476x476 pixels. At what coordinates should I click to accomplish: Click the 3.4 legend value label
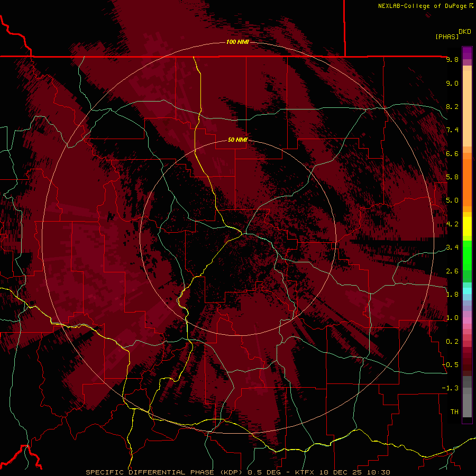452,248
